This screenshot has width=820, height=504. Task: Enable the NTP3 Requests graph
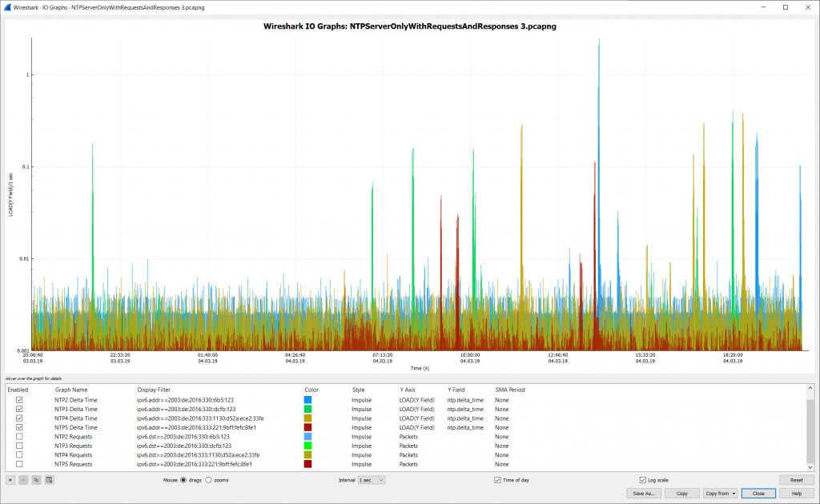(x=19, y=446)
